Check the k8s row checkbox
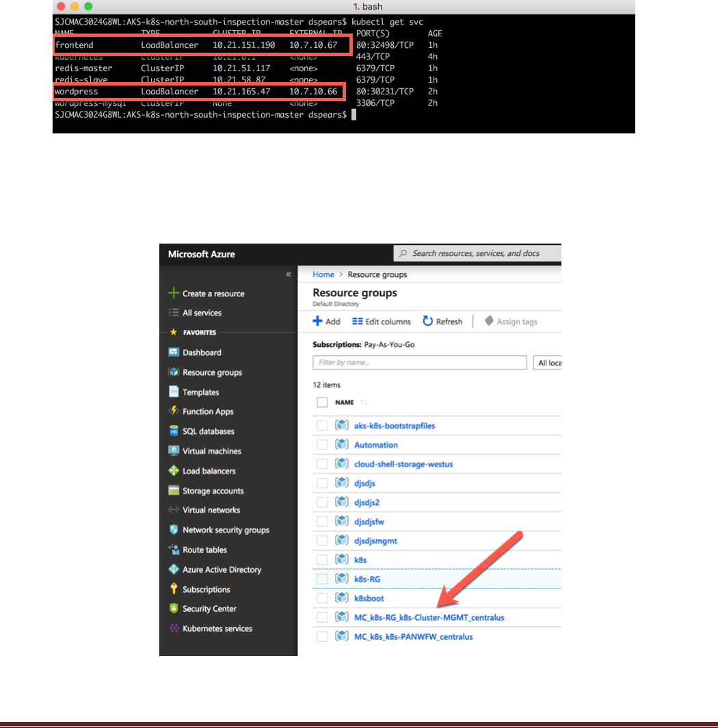Screen dimensions: 718x728 (322, 560)
